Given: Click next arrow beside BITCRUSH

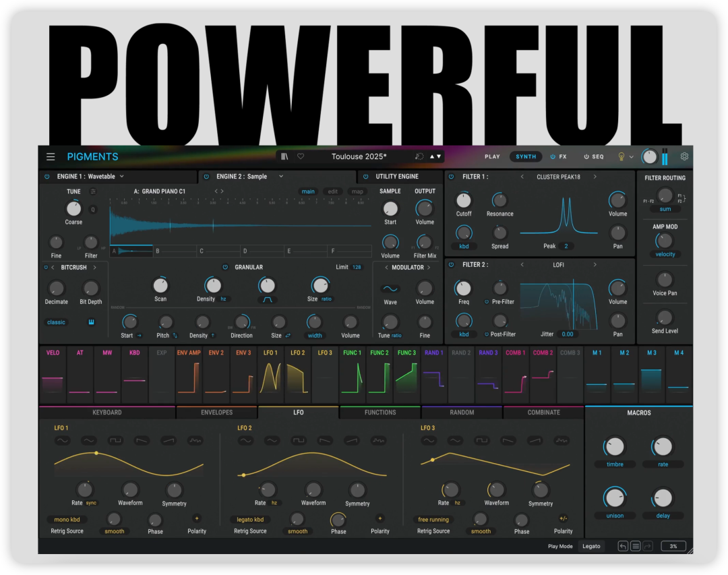Looking at the screenshot, I should tap(95, 268).
